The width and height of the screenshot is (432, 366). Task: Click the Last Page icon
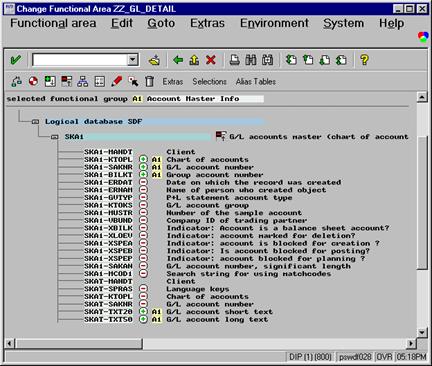(341, 60)
